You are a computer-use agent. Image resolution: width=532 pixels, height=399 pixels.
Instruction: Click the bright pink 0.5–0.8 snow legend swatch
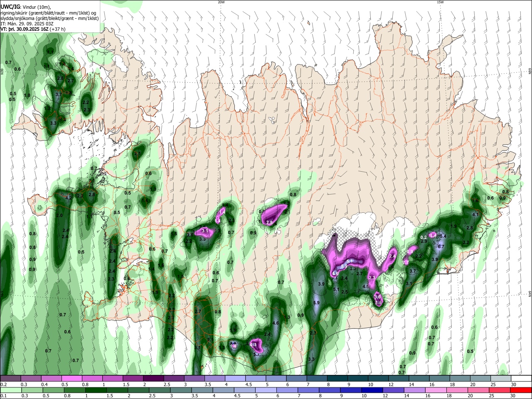click(71, 379)
